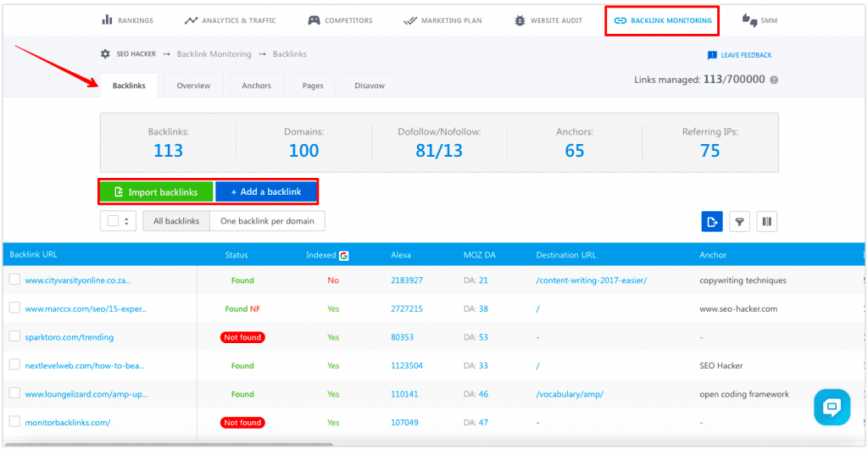Check the monitorbacklinks.com row checkbox
868x449 pixels.
[14, 421]
